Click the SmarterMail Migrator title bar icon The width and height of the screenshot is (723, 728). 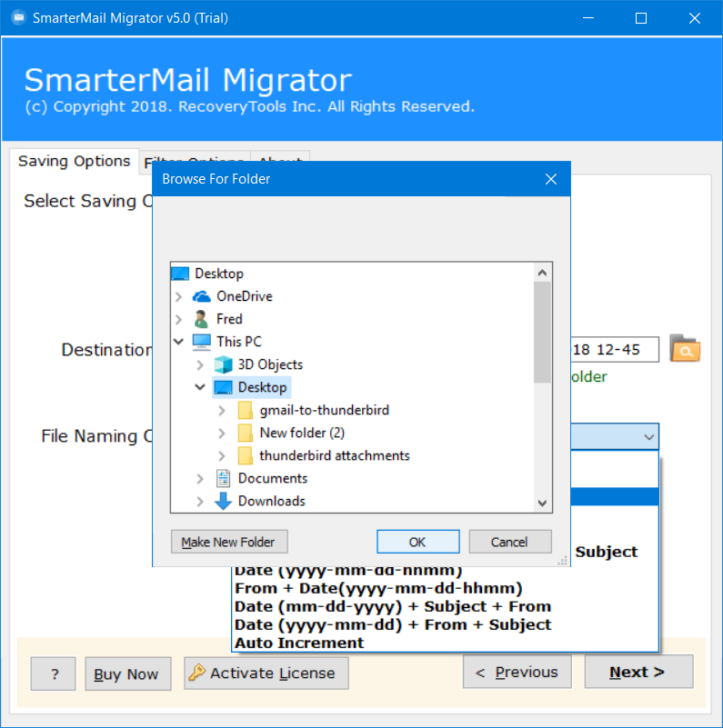pyautogui.click(x=19, y=18)
